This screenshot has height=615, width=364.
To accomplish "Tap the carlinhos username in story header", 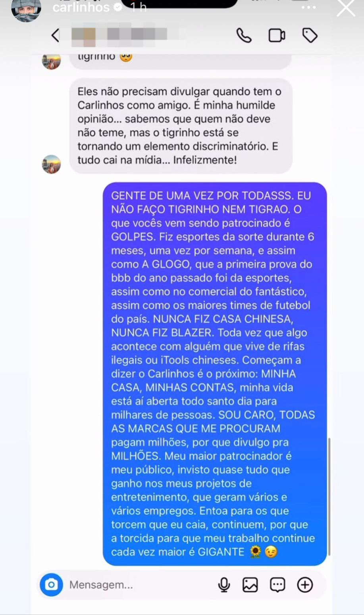I will (81, 7).
